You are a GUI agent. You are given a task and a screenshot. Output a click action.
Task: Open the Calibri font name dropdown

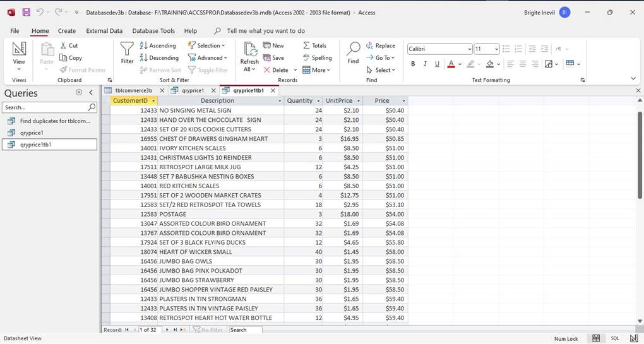point(469,49)
